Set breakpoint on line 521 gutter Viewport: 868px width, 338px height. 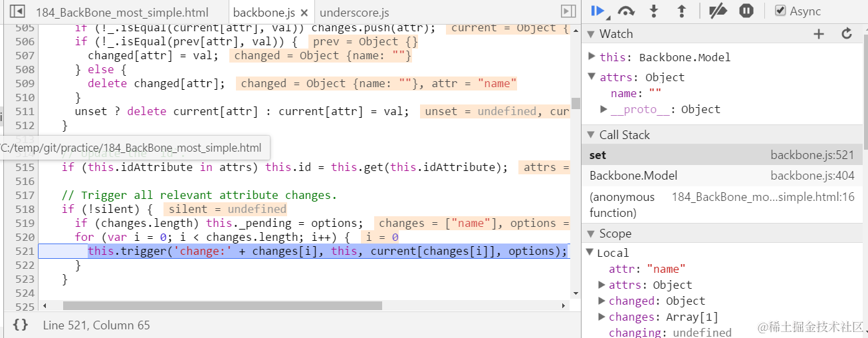pyautogui.click(x=24, y=251)
